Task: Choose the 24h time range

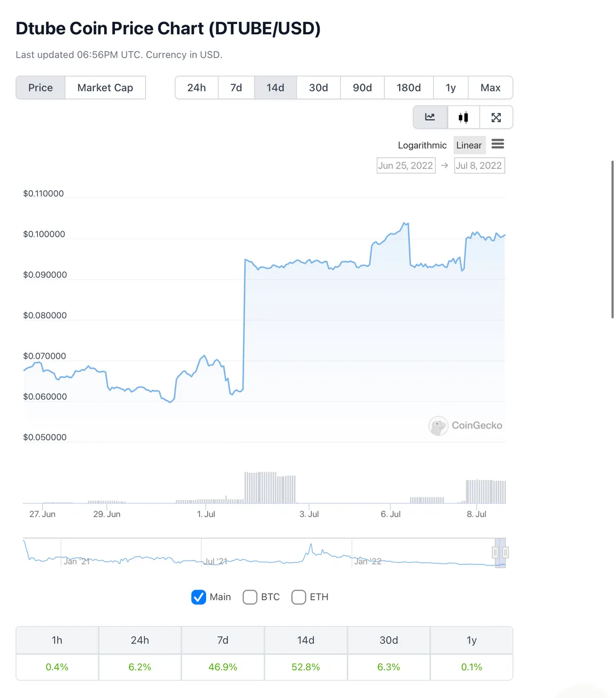Action: pos(197,88)
